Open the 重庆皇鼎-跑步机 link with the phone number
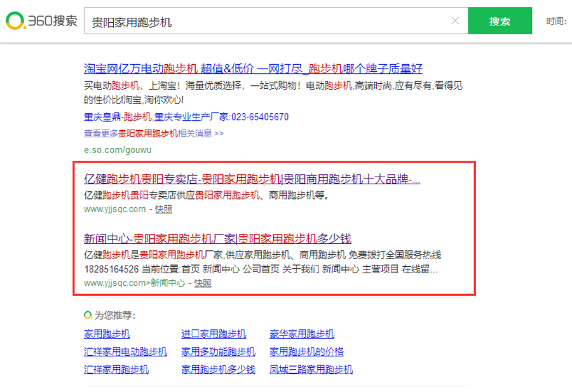The image size is (572, 392). (x=186, y=117)
